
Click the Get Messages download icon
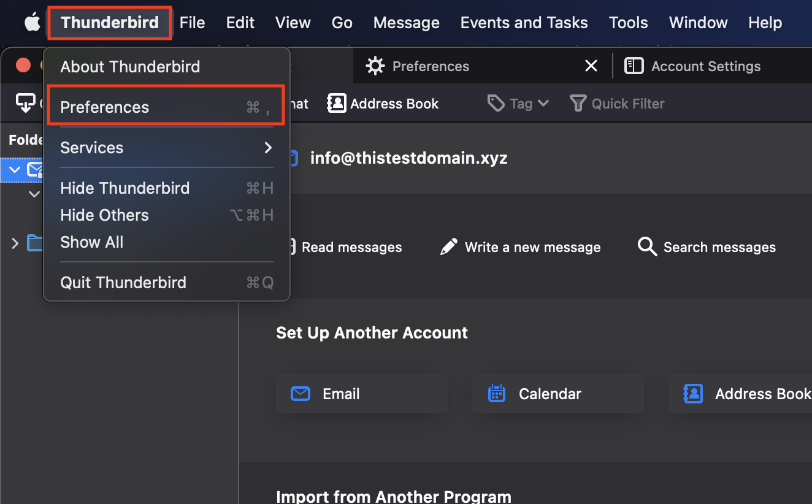[x=25, y=104]
